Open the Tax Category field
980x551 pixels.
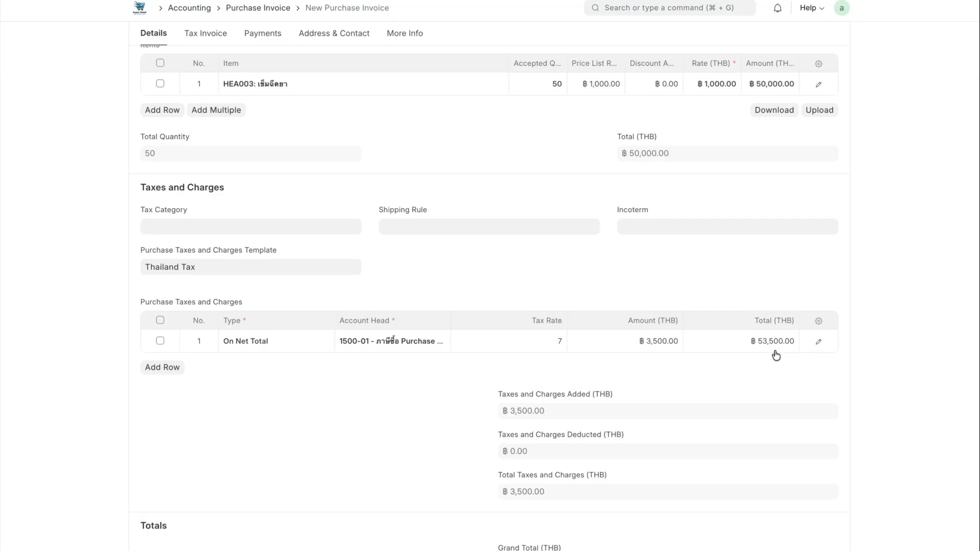[x=251, y=227]
